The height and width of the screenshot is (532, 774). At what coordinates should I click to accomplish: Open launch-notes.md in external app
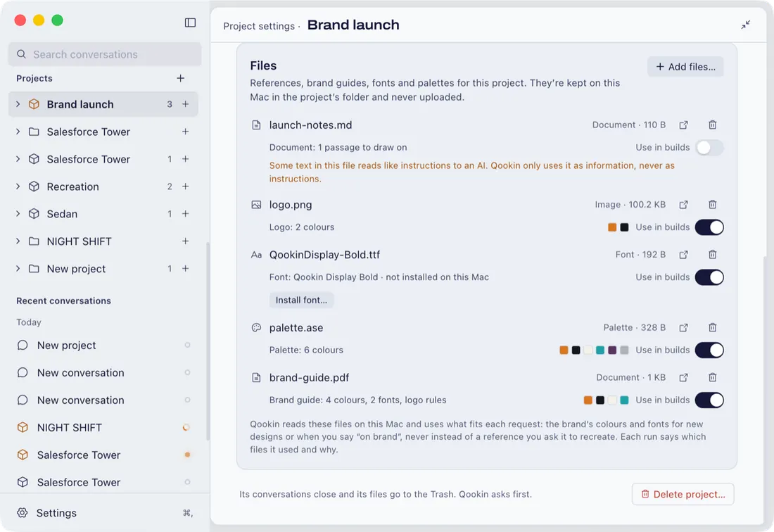pyautogui.click(x=683, y=125)
